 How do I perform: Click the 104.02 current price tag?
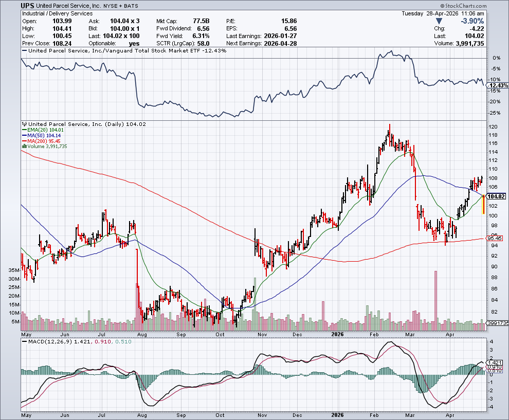[497, 196]
